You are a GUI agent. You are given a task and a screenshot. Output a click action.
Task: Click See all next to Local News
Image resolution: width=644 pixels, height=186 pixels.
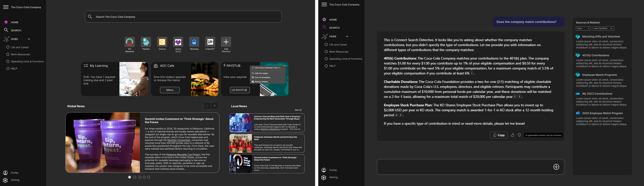coord(298,110)
